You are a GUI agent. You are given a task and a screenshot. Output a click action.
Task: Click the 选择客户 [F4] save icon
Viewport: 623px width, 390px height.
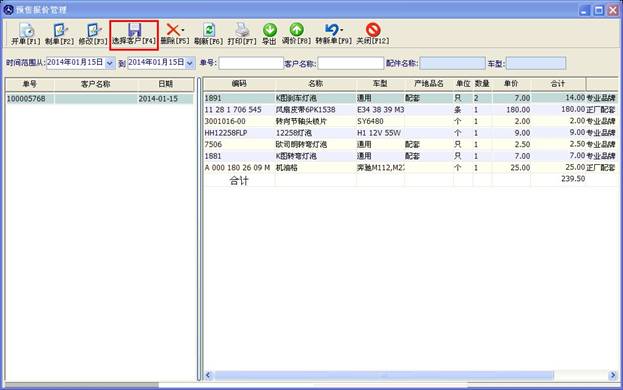134,30
